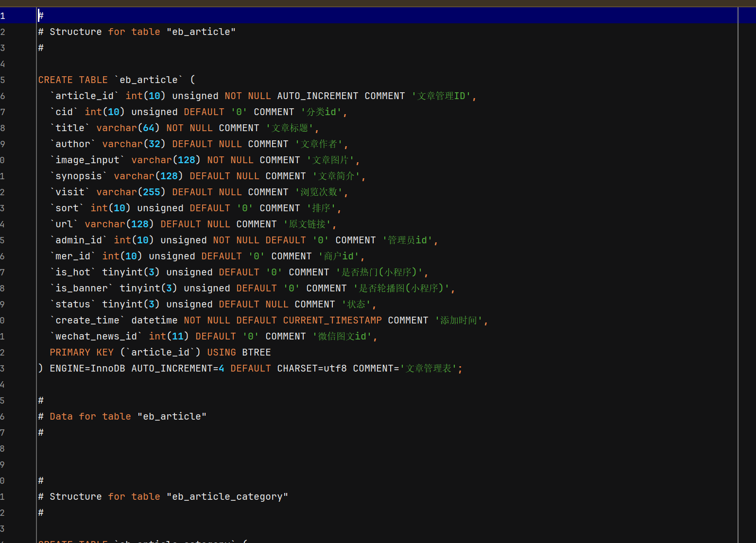This screenshot has height=543, width=756.
Task: Click the `author` column name
Action: tap(73, 144)
